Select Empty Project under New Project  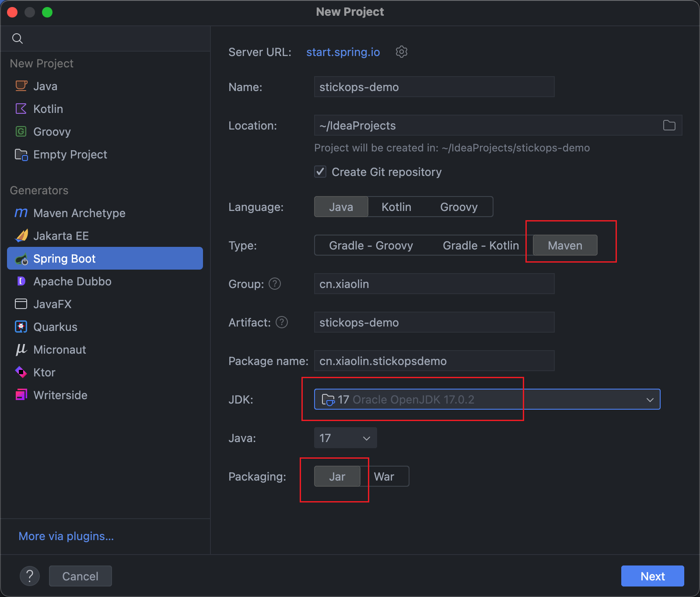70,154
